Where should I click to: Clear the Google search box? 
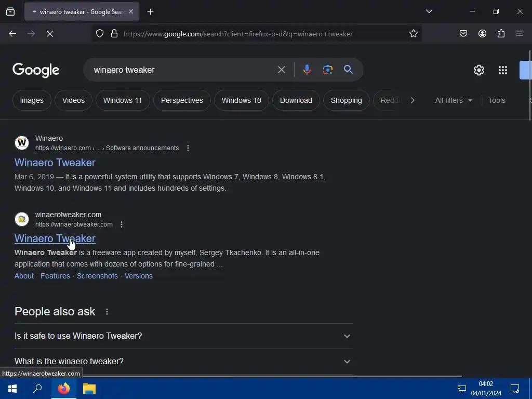pyautogui.click(x=281, y=70)
